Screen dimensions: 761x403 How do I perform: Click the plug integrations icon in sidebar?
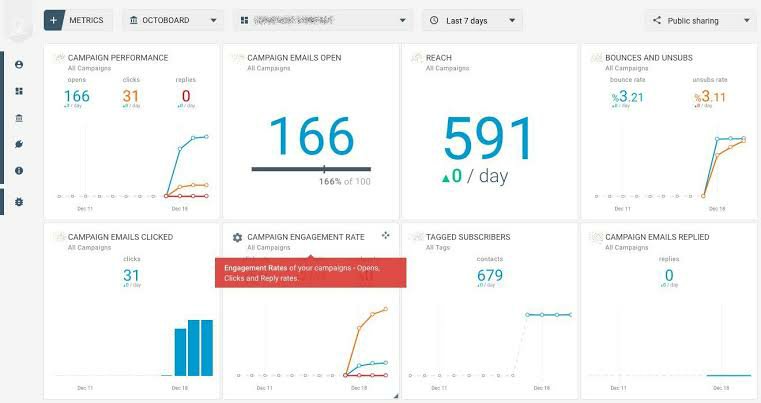click(x=19, y=145)
